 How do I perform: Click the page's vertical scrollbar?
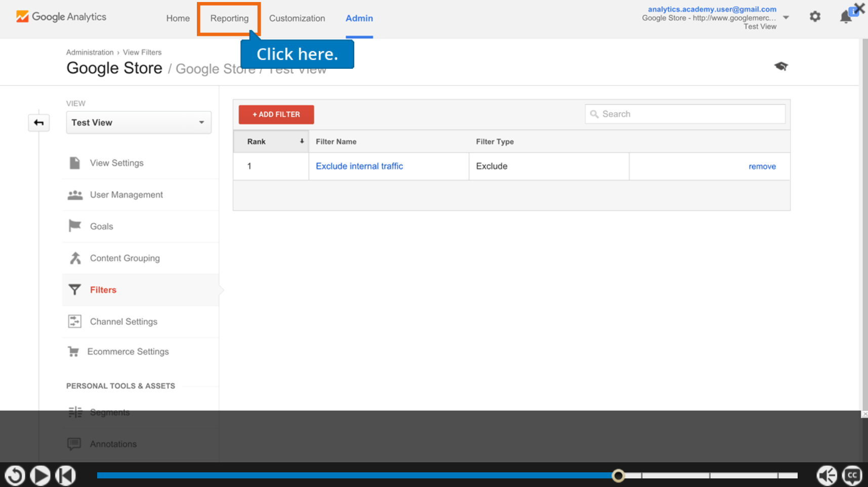(x=864, y=224)
